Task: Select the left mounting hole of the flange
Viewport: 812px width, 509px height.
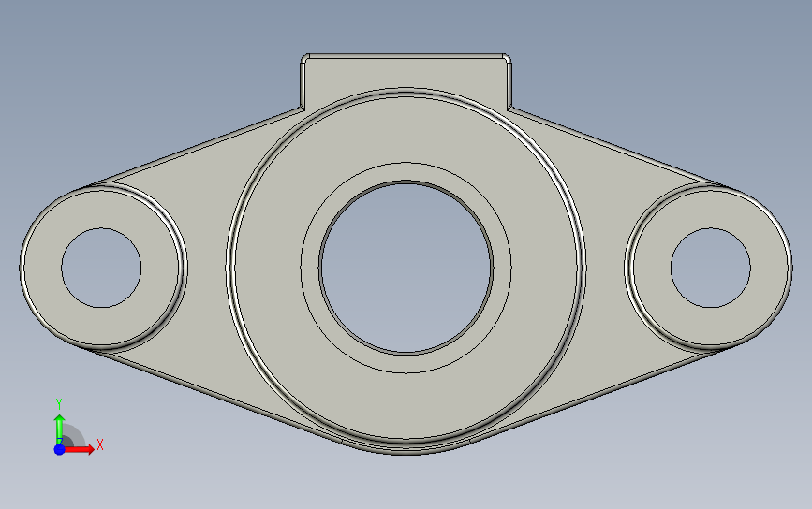Action: pos(101,268)
